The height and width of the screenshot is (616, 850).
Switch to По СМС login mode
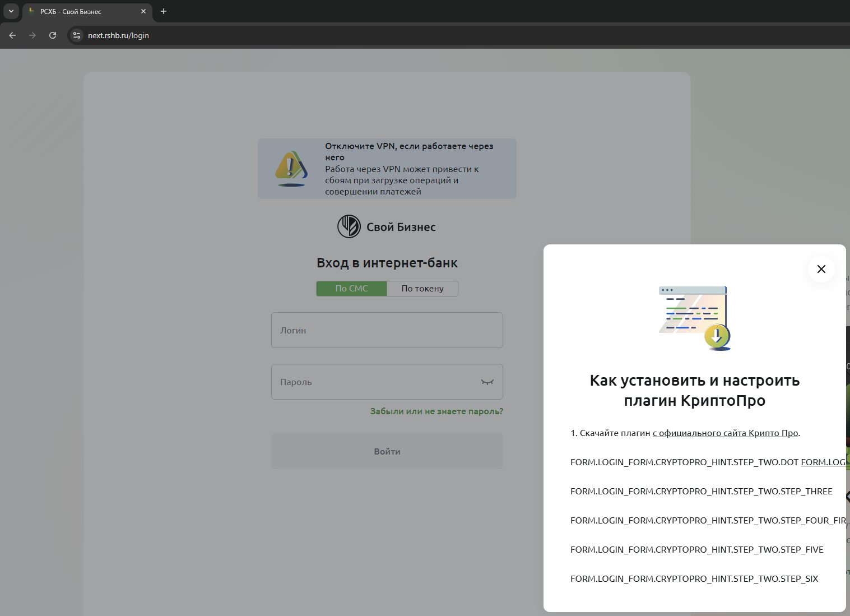(x=351, y=289)
